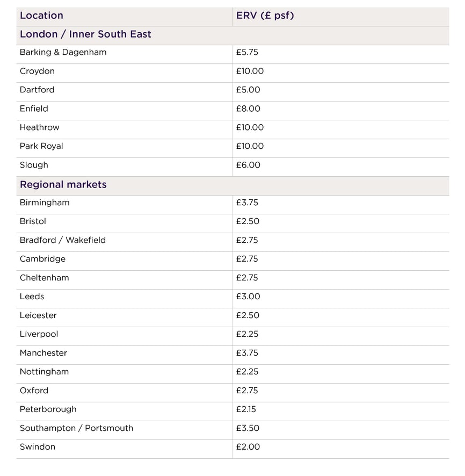Click the Location column header
465x476 pixels.
coord(41,16)
